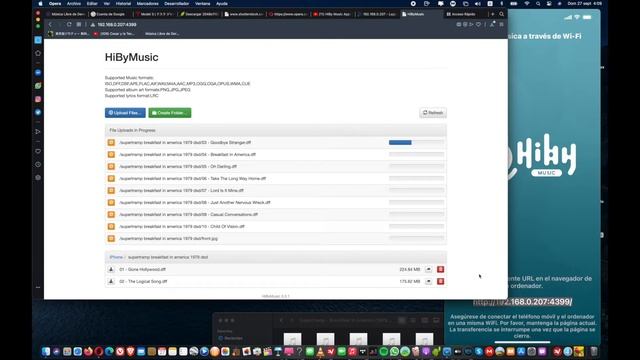Image resolution: width=640 pixels, height=360 pixels.
Task: Open history clock in Opera sidebar
Action: pos(38,164)
